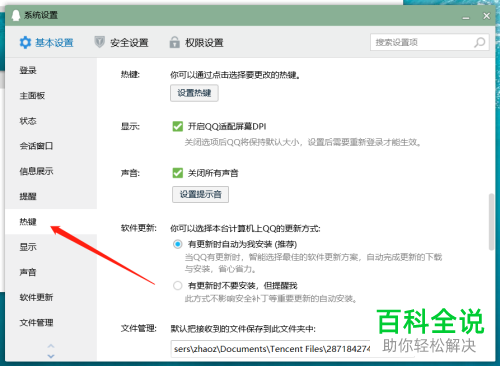
Task: Focus the 搜索设置项 search field
Action: pos(430,42)
